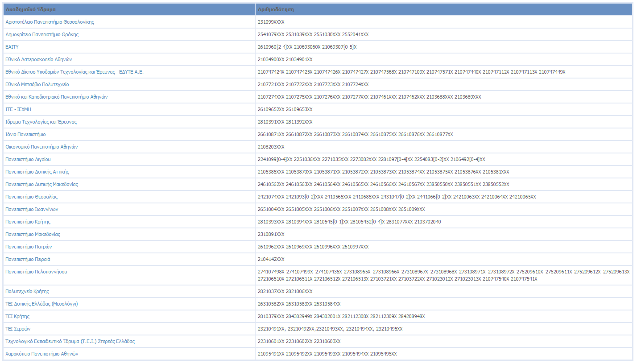Click the Ακαδημαϊκό Ίδρυμα column header
The image size is (637, 364).
[x=129, y=9]
